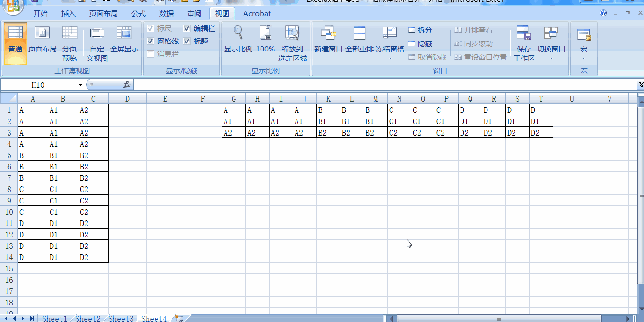Go to last sheet navigation arrow
Image resolution: width=644 pixels, height=322 pixels.
[32, 319]
